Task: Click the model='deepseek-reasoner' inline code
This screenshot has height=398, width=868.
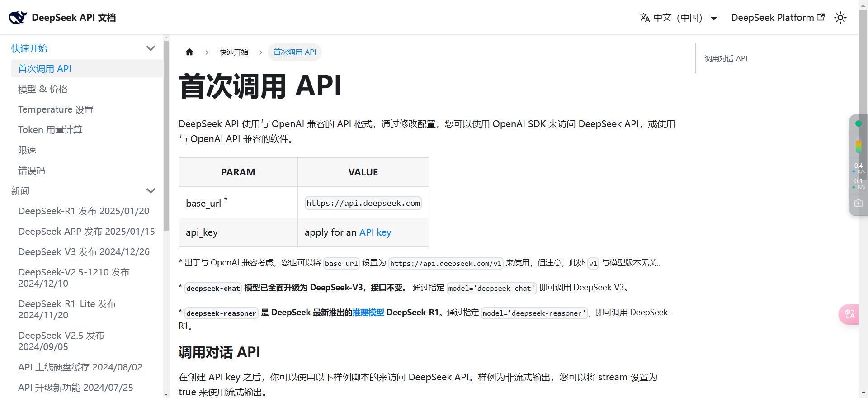Action: point(534,313)
